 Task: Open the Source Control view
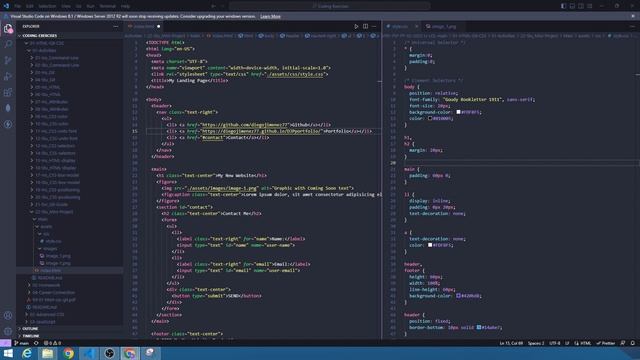pos(8,60)
